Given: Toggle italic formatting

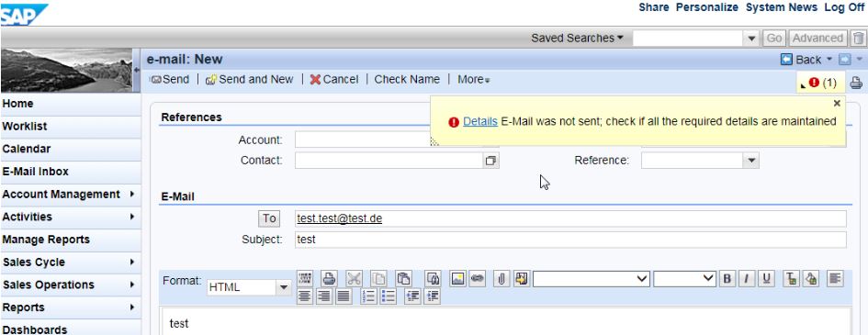Looking at the screenshot, I should pos(746,279).
